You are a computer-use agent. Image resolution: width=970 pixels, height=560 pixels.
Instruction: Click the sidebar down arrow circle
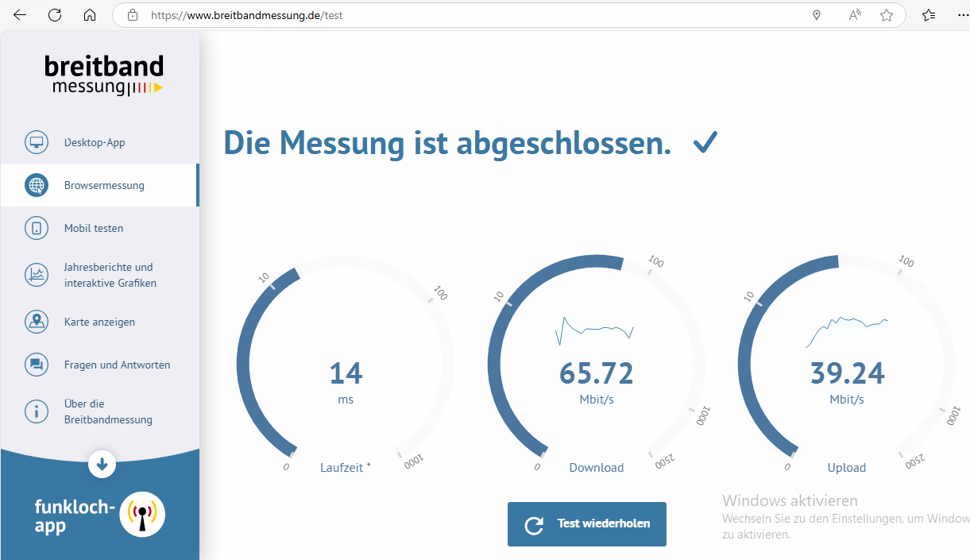102,464
